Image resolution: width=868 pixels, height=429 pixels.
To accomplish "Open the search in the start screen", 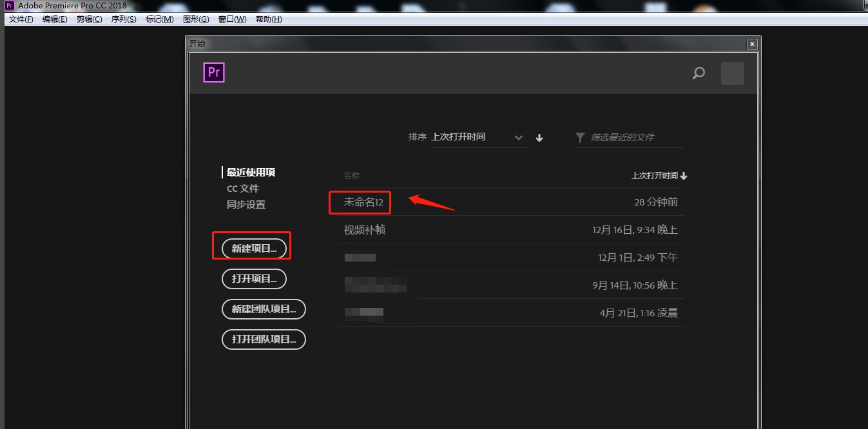I will click(x=698, y=73).
